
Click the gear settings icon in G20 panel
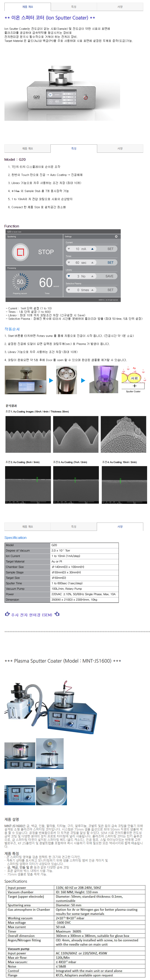coord(116,236)
